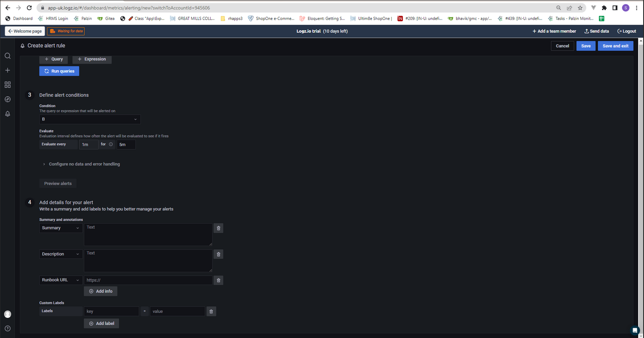644x338 pixels.
Task: Open the Gitea bookmark
Action: pyautogui.click(x=106, y=18)
